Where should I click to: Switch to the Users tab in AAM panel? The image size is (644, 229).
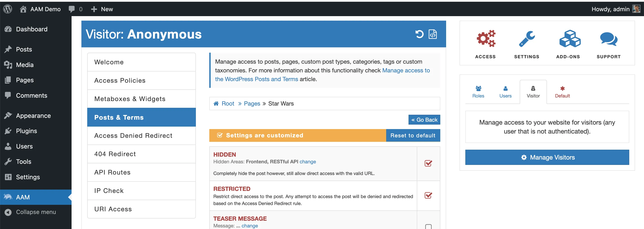point(505,92)
